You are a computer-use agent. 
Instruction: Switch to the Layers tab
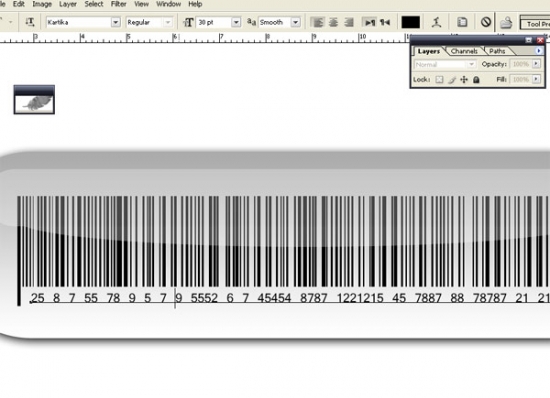[429, 51]
